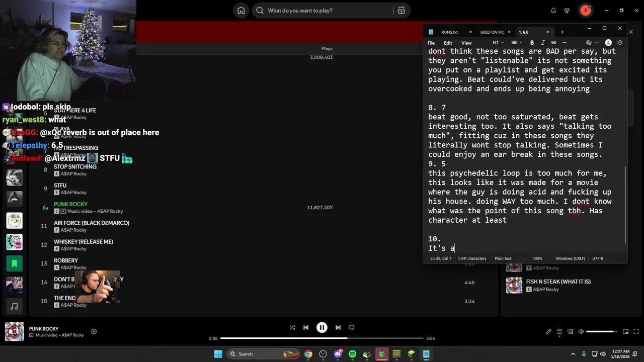The image size is (644, 362).
Task: Mute Spotify using the speaker icon
Action: 581,331
